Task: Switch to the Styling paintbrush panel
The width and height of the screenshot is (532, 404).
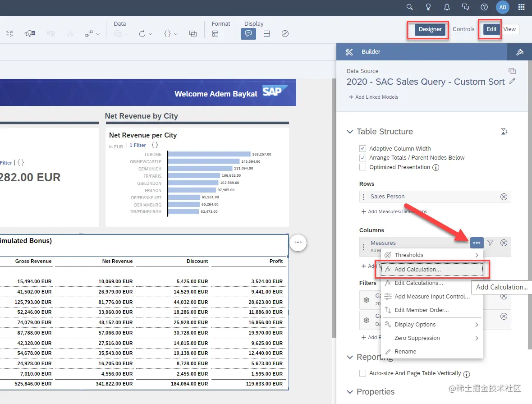Action: pyautogui.click(x=519, y=52)
